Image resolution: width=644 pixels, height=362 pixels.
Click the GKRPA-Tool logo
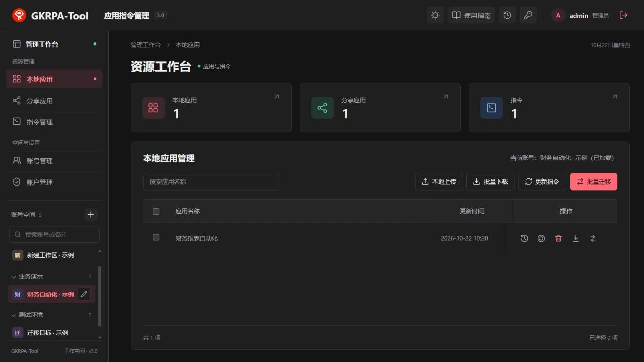(19, 15)
